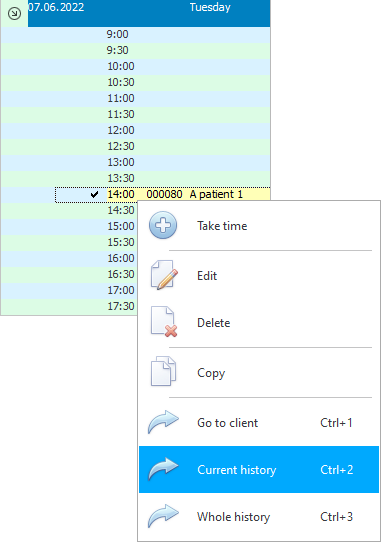Viewport: 381px width, 542px height.
Task: Select the 11:30 time slot
Action: pyautogui.click(x=135, y=114)
